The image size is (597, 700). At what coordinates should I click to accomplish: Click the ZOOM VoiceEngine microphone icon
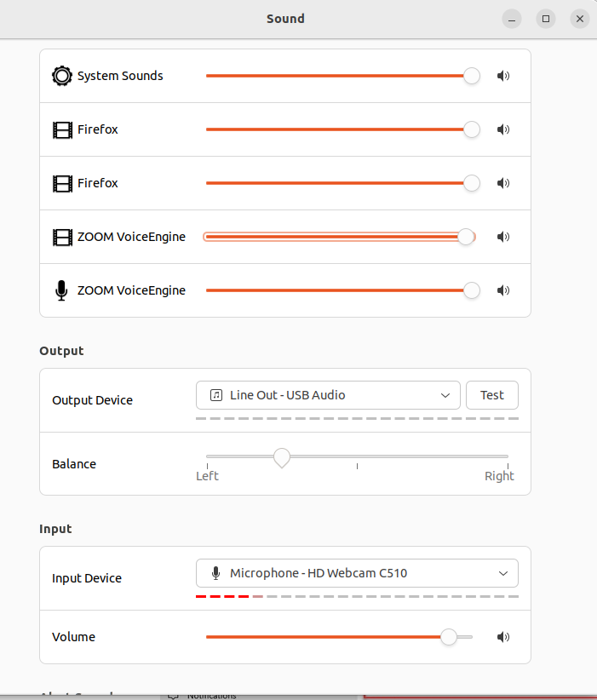(61, 290)
